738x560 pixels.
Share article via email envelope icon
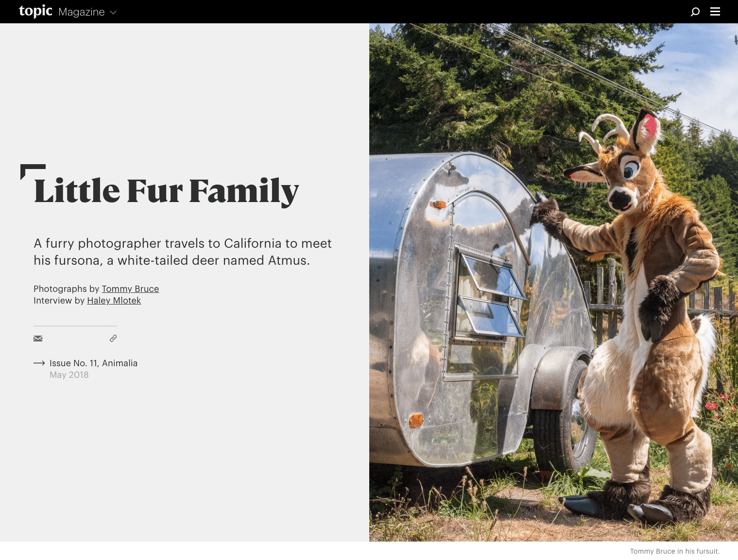pyautogui.click(x=38, y=339)
